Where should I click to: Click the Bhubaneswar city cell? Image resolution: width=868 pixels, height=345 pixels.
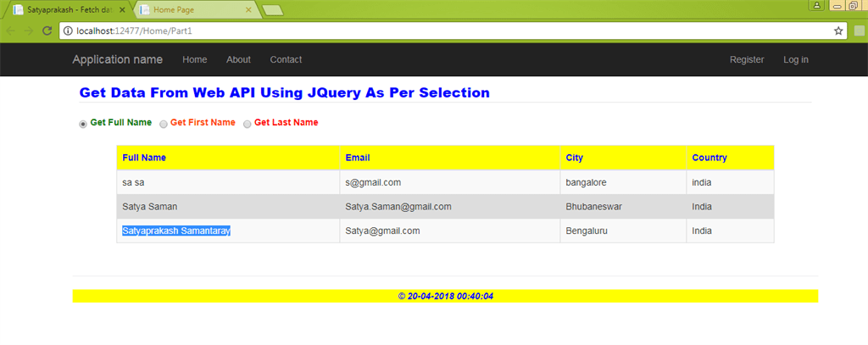(x=623, y=207)
